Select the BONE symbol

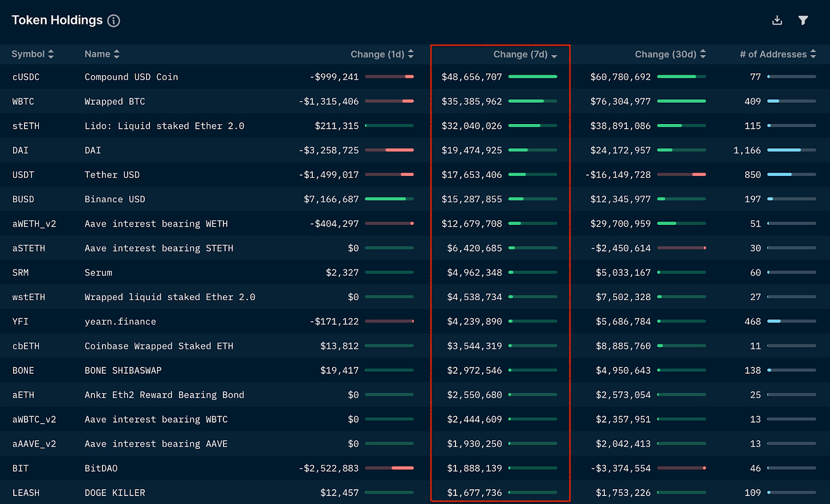(x=23, y=371)
